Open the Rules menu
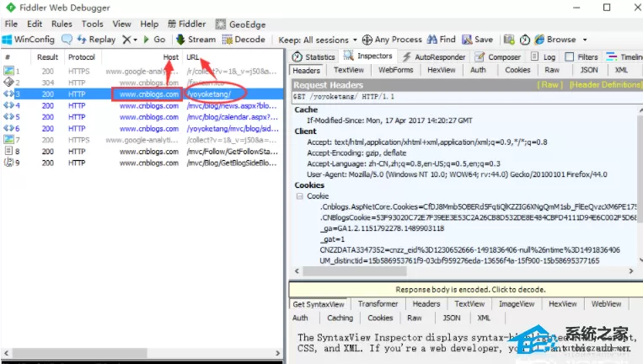The image size is (643, 364). (62, 24)
